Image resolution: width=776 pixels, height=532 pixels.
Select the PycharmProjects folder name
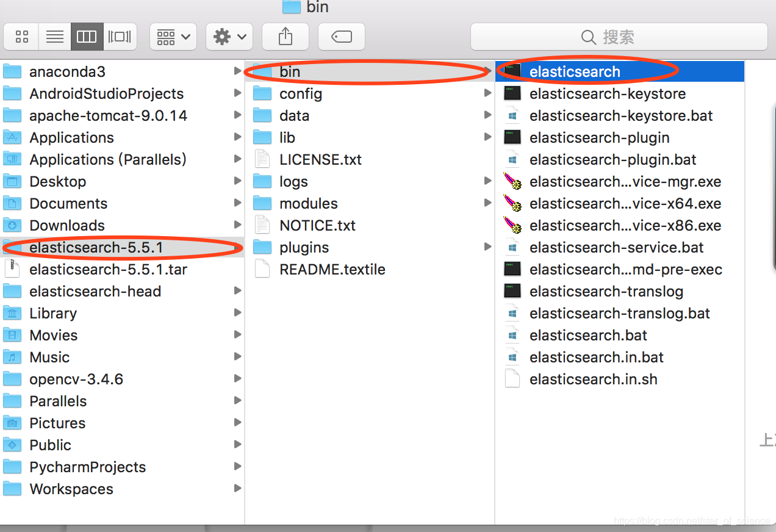88,467
